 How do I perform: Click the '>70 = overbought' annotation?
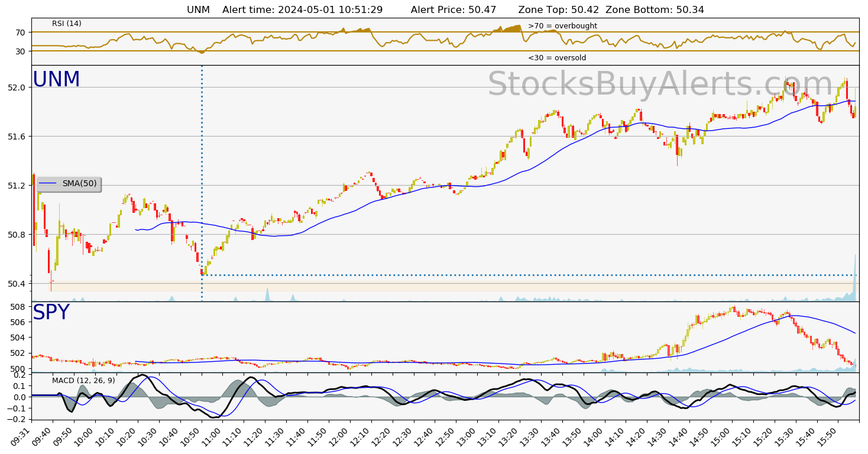point(562,26)
